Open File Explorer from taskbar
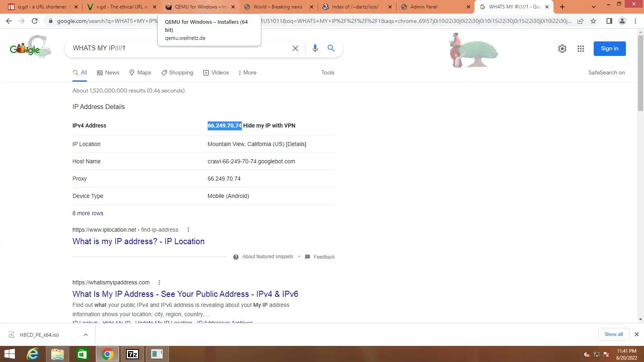Image resolution: width=644 pixels, height=362 pixels. click(58, 354)
